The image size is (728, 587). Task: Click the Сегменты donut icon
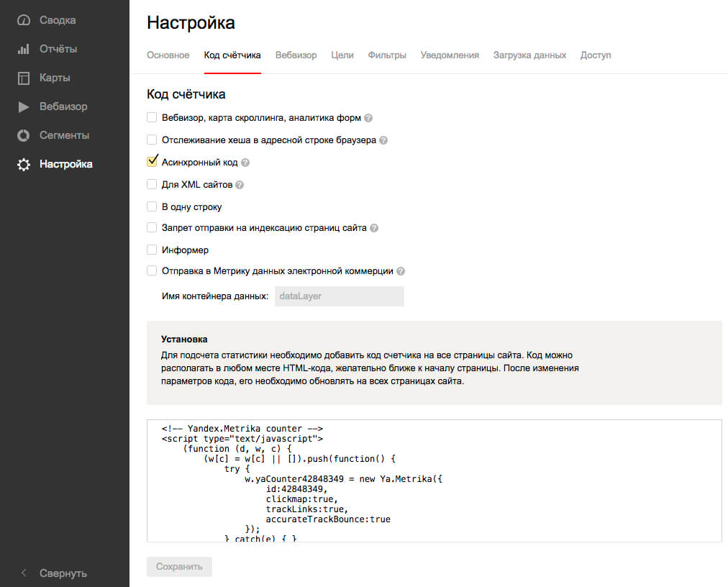(x=24, y=135)
